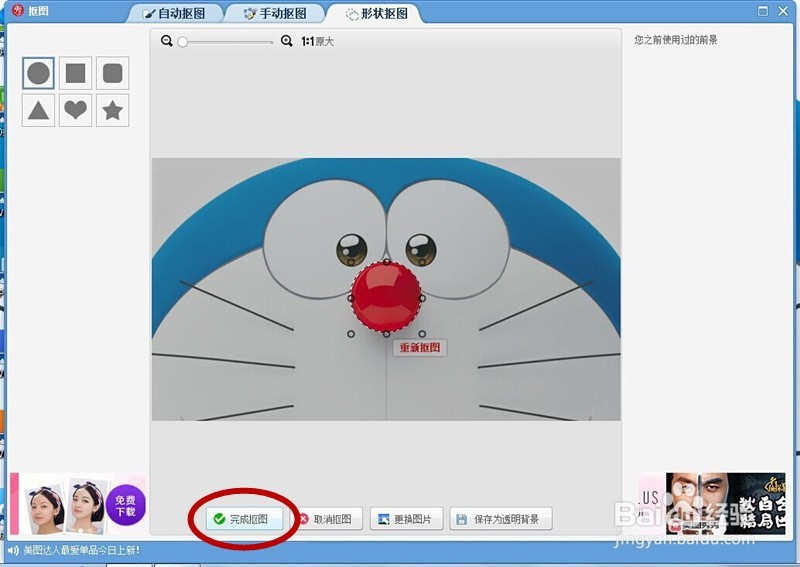Click the right handle of the selection circle
800x567 pixels.
point(422,298)
